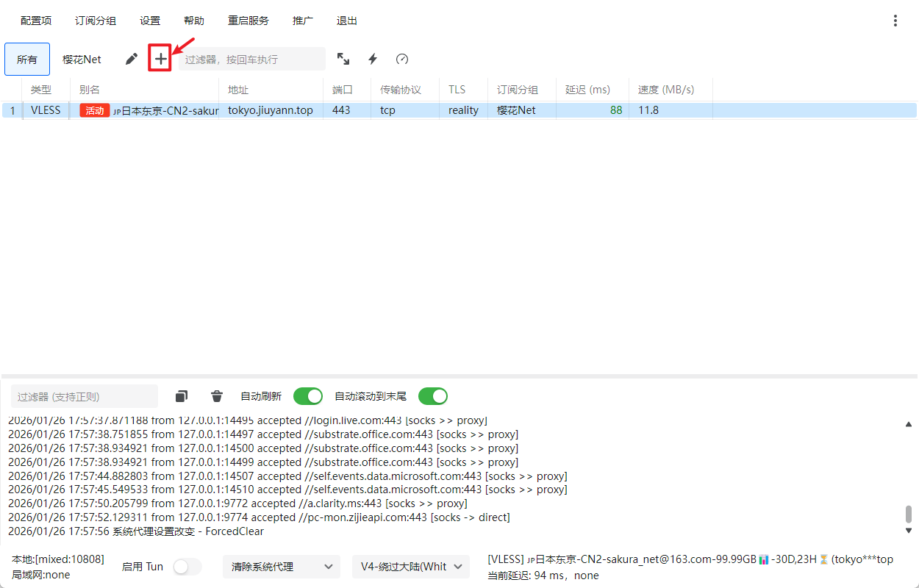Toggle the 自动刷新 switch off
This screenshot has width=919, height=588.
click(x=308, y=396)
